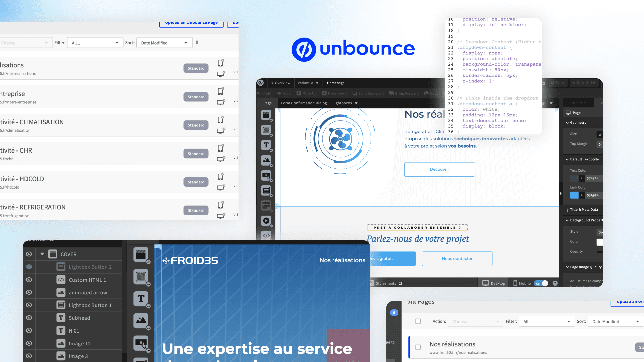Image resolution: width=644 pixels, height=362 pixels.
Task: Check the Nos réalisations page checkbox
Action: 418,347
